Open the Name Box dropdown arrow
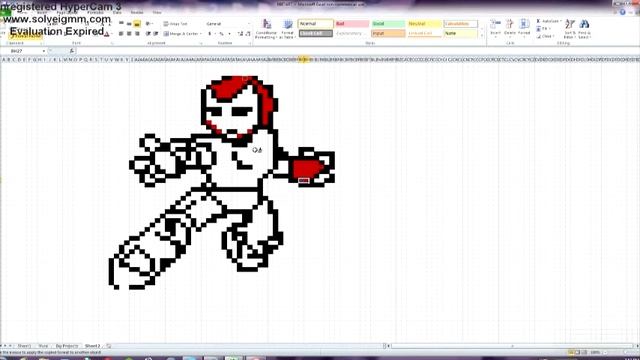The height and width of the screenshot is (360, 640). (x=44, y=51)
